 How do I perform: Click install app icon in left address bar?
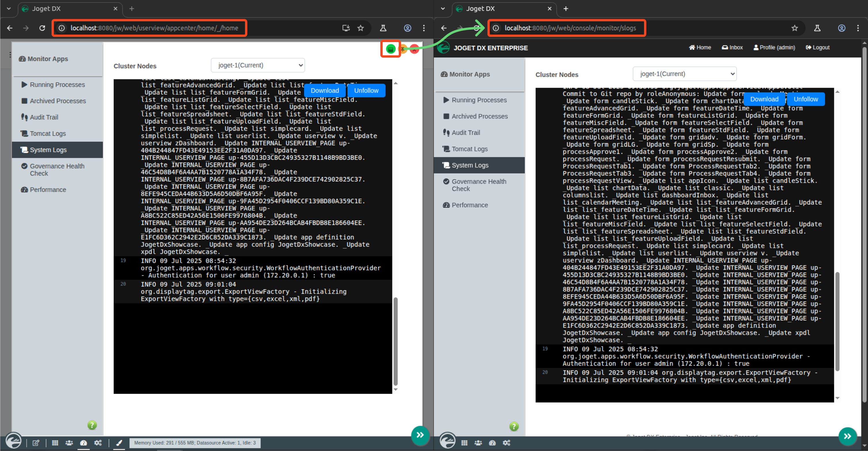click(346, 28)
